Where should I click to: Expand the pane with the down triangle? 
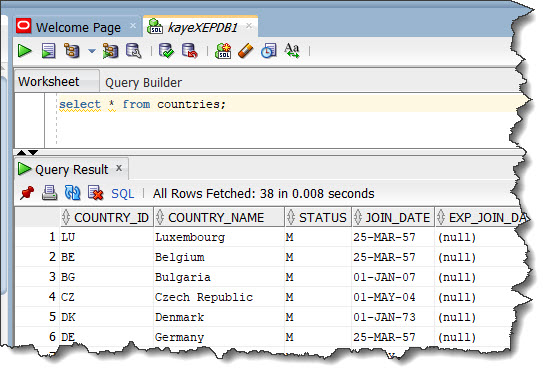[x=33, y=152]
